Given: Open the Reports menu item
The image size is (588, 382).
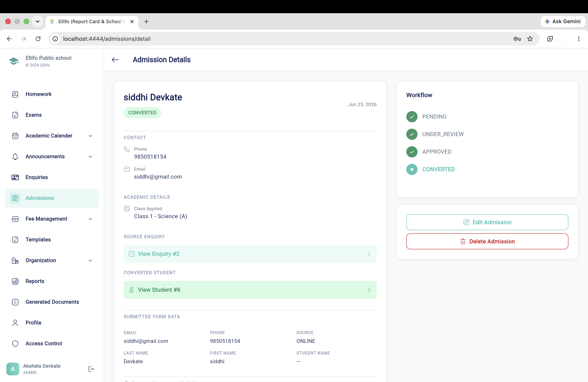Looking at the screenshot, I should [x=52, y=281].
